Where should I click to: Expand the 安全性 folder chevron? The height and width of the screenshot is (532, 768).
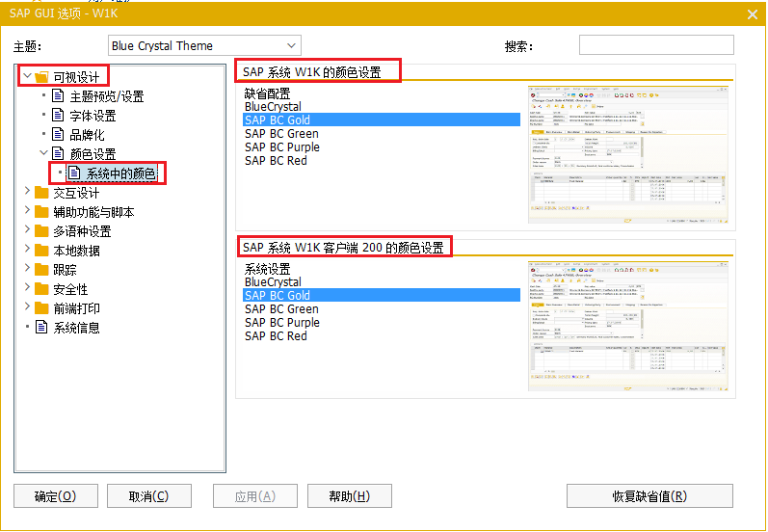pyautogui.click(x=27, y=287)
